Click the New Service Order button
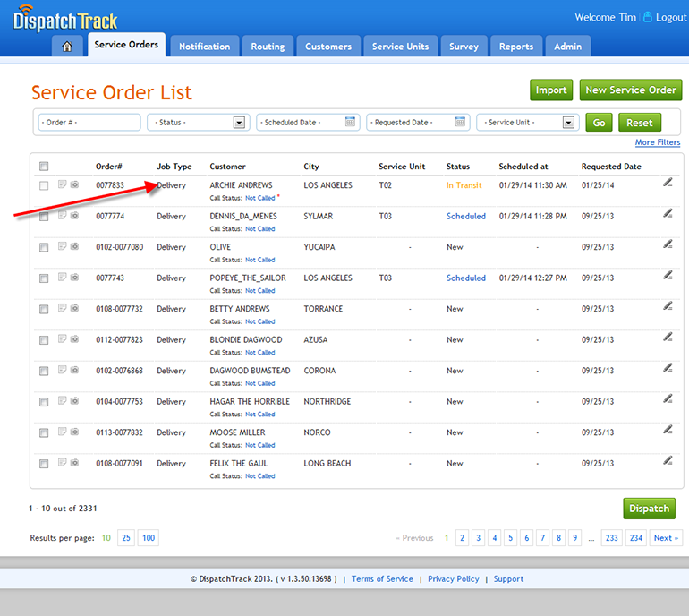This screenshot has height=616, width=689. click(x=630, y=90)
